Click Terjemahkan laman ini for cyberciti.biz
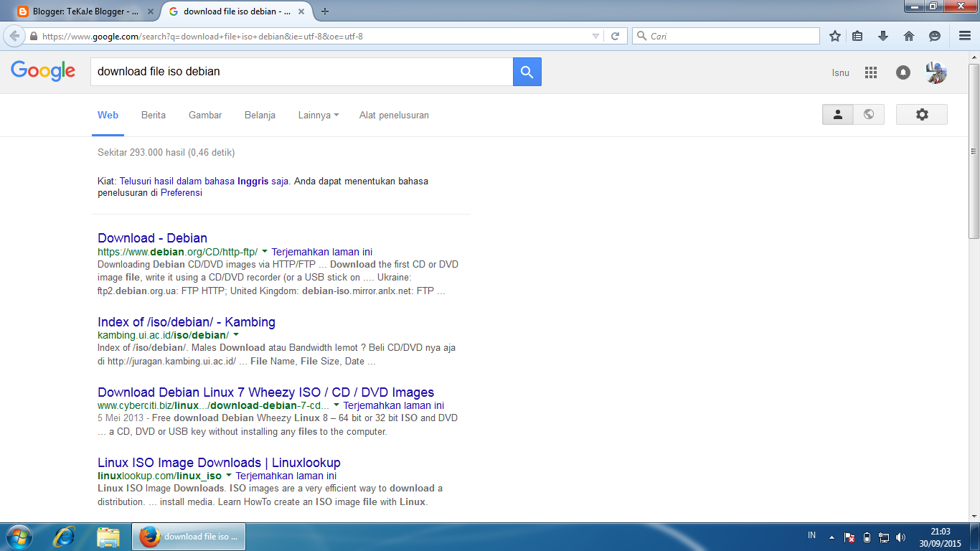The height and width of the screenshot is (551, 980). tap(393, 405)
